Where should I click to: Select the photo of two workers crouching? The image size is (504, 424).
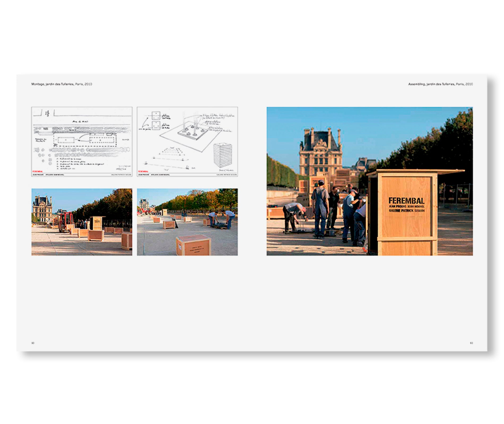point(187,222)
